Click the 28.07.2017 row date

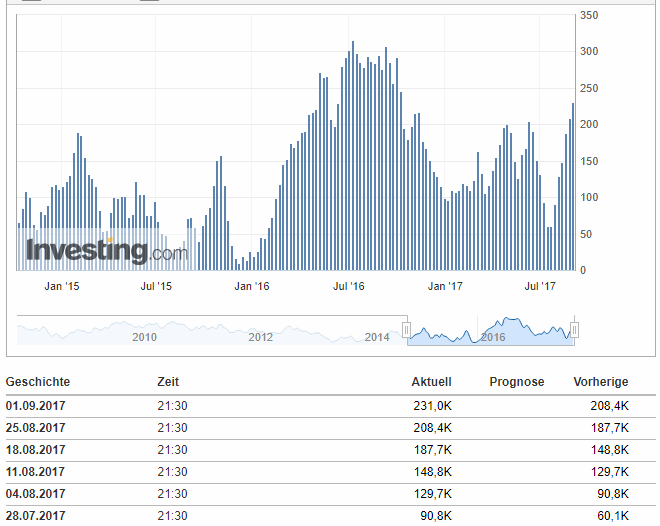click(36, 516)
